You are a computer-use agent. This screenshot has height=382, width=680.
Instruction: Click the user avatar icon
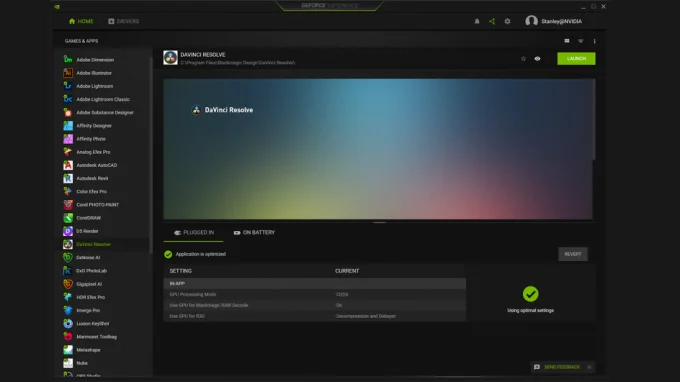531,21
